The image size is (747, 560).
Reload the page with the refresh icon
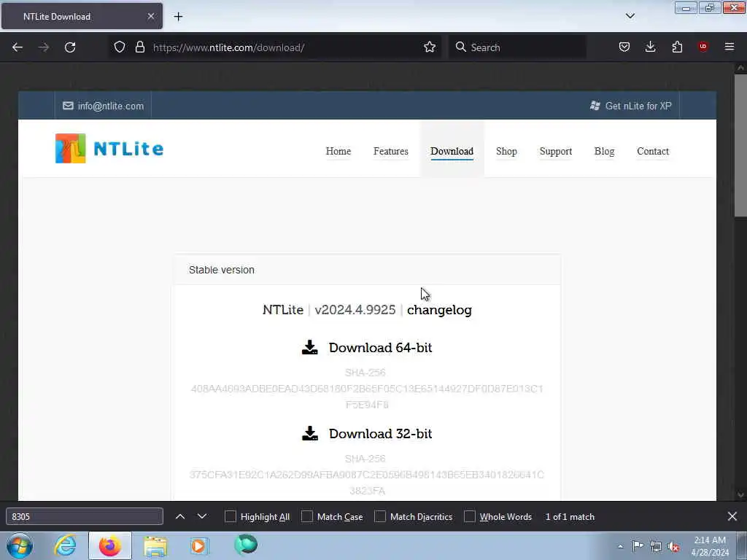(70, 47)
